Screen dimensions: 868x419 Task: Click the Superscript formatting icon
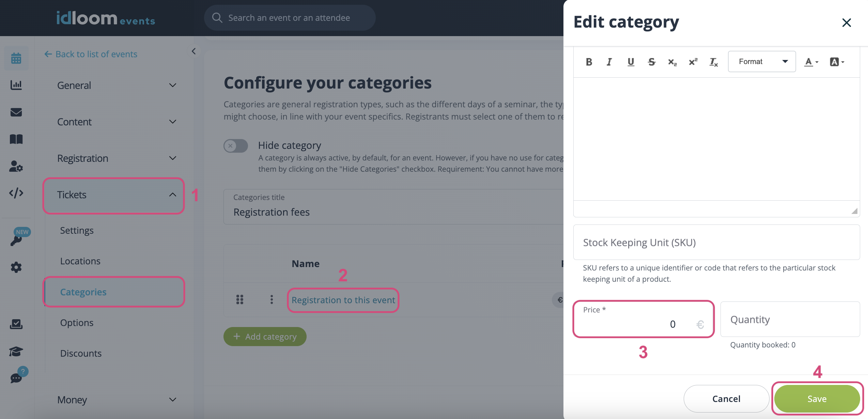pyautogui.click(x=693, y=60)
